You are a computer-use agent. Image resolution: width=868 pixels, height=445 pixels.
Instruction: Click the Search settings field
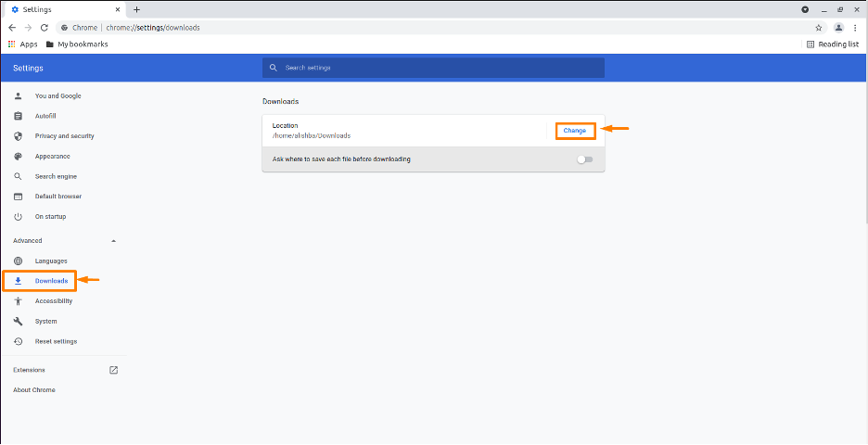[x=433, y=68]
